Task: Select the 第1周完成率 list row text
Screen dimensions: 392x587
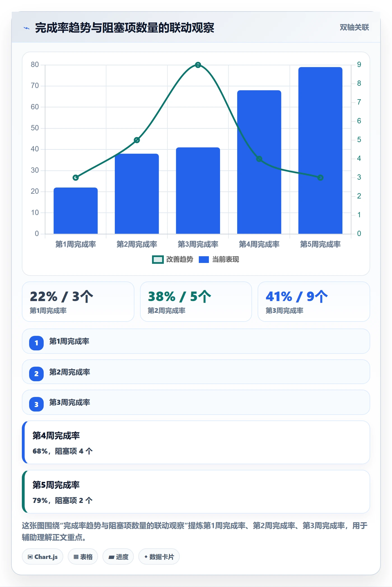Action: (x=69, y=341)
